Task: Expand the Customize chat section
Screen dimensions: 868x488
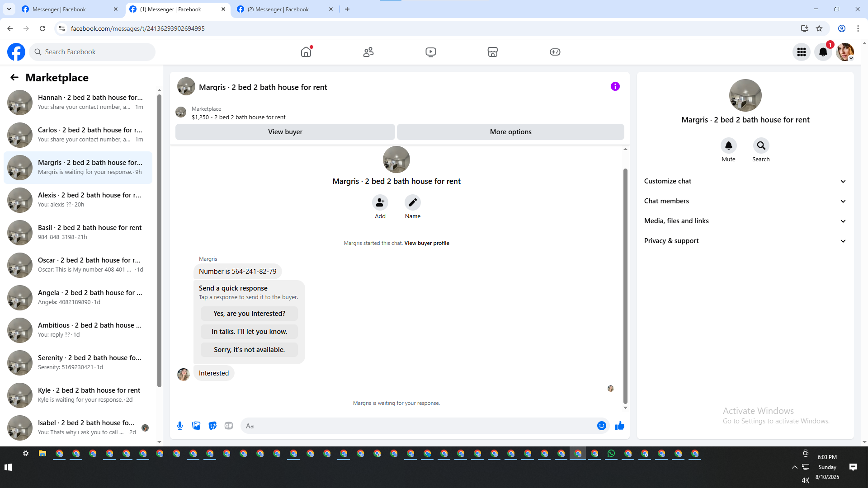Action: click(x=745, y=181)
